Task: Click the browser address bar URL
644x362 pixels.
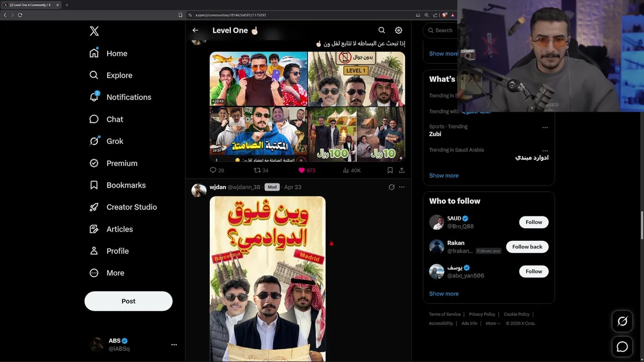Action: click(x=230, y=15)
